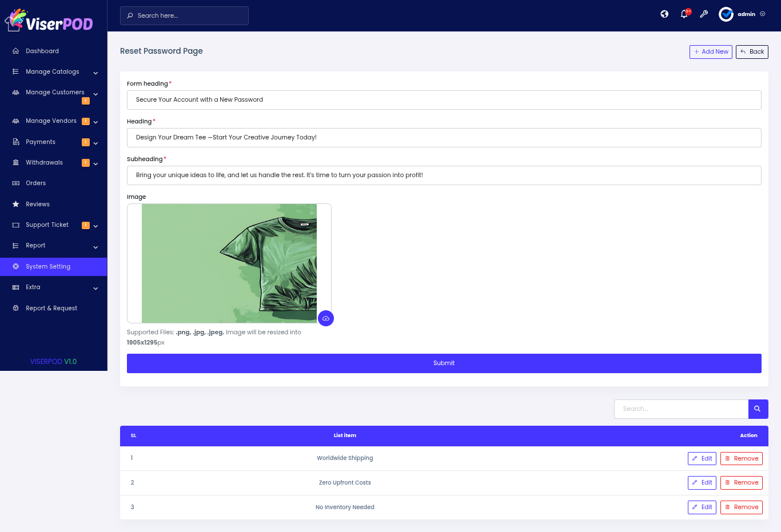The width and height of the screenshot is (781, 532).
Task: Open the admin profile dropdown
Action: click(x=743, y=14)
